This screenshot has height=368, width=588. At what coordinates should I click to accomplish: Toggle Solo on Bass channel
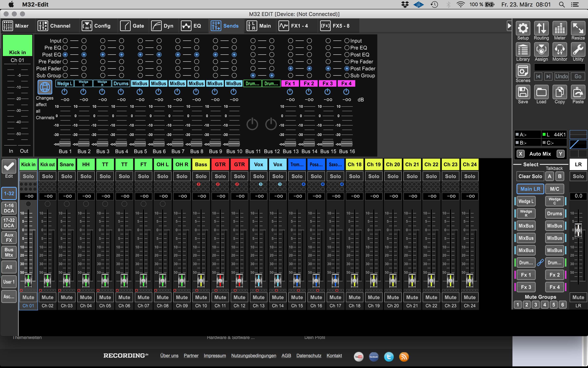[x=201, y=176]
